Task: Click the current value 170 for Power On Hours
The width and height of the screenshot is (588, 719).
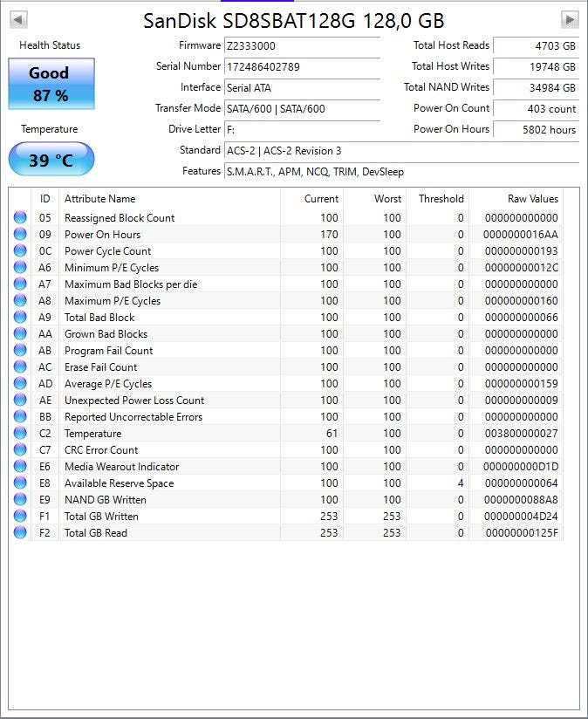Action: click(329, 235)
